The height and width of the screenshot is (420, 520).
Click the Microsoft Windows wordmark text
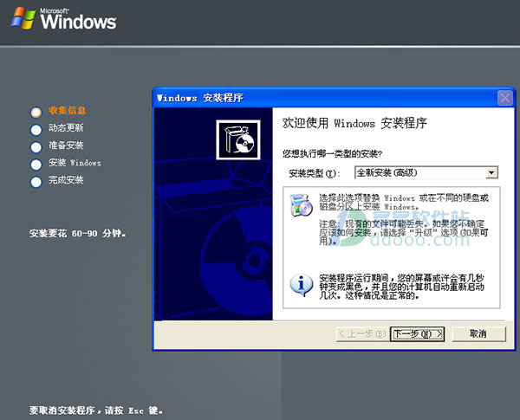point(78,19)
